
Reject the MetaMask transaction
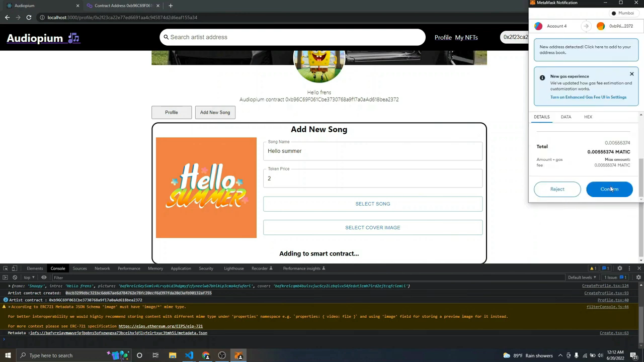click(x=557, y=189)
